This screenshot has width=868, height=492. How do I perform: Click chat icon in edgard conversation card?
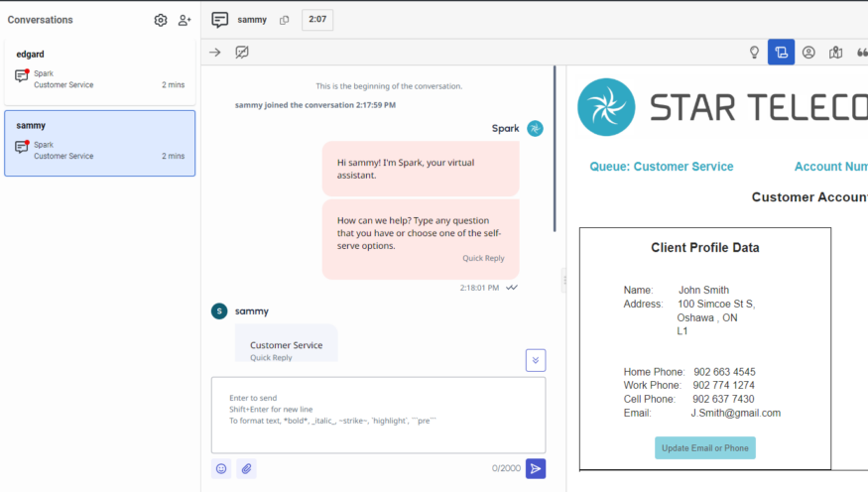pos(22,75)
